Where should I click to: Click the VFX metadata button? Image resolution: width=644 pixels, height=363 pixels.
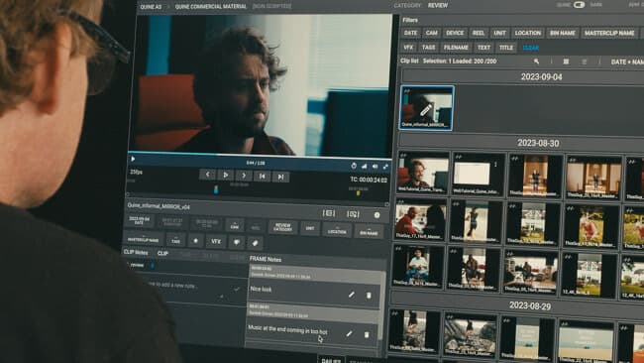216,241
